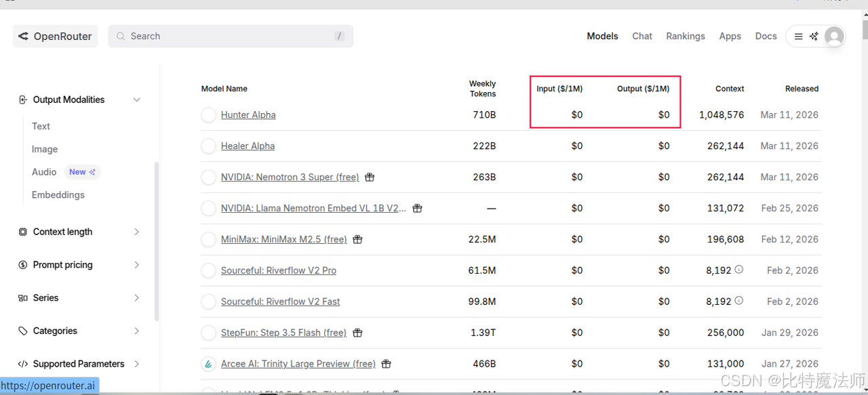
Task: Open the Rankings nav tab
Action: pos(686,37)
